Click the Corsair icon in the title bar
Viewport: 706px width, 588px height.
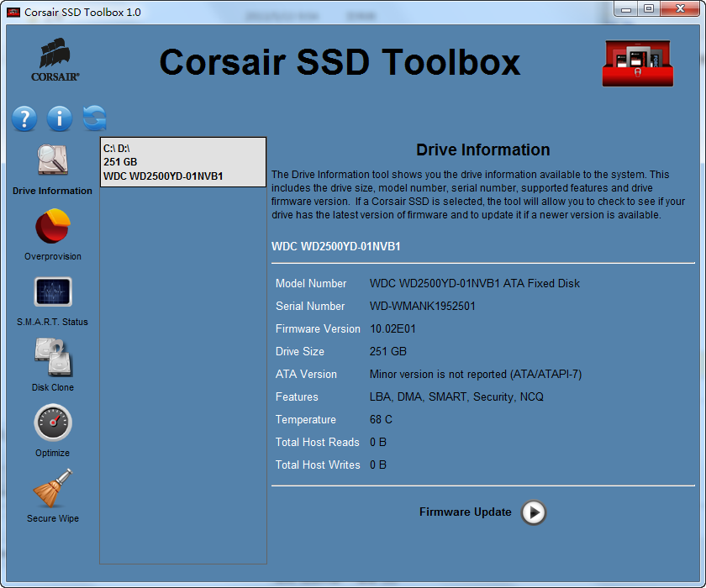tap(13, 12)
